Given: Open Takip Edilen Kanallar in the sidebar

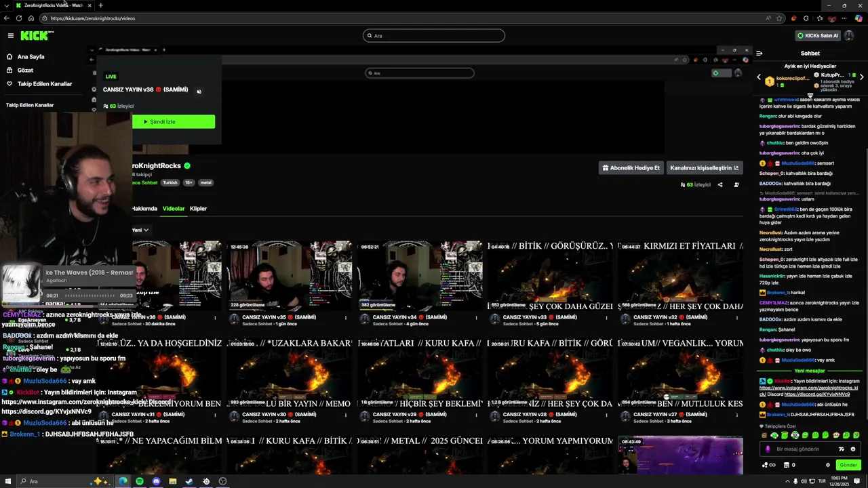Looking at the screenshot, I should [x=45, y=84].
